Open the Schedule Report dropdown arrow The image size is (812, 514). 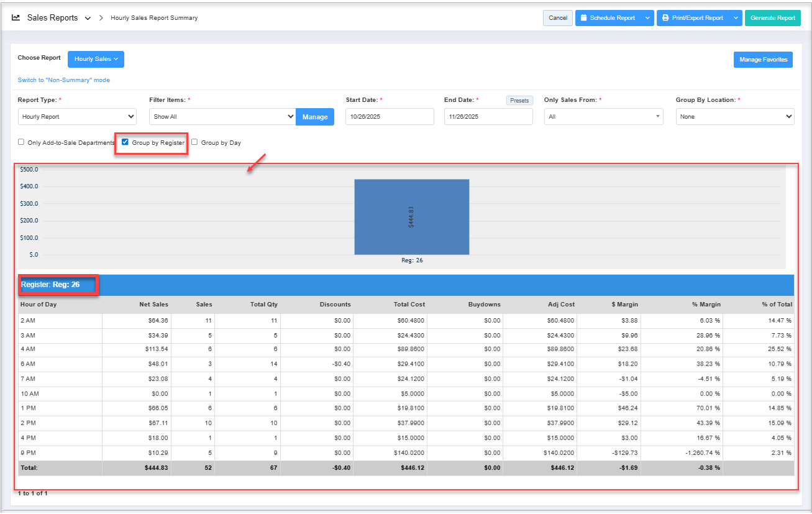click(647, 18)
